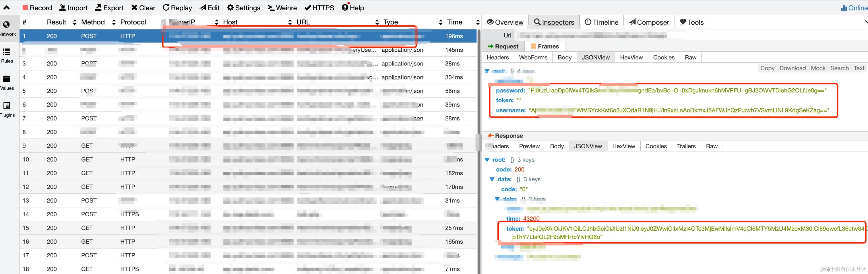Toggle Record capturing in the toolbar

coord(37,7)
